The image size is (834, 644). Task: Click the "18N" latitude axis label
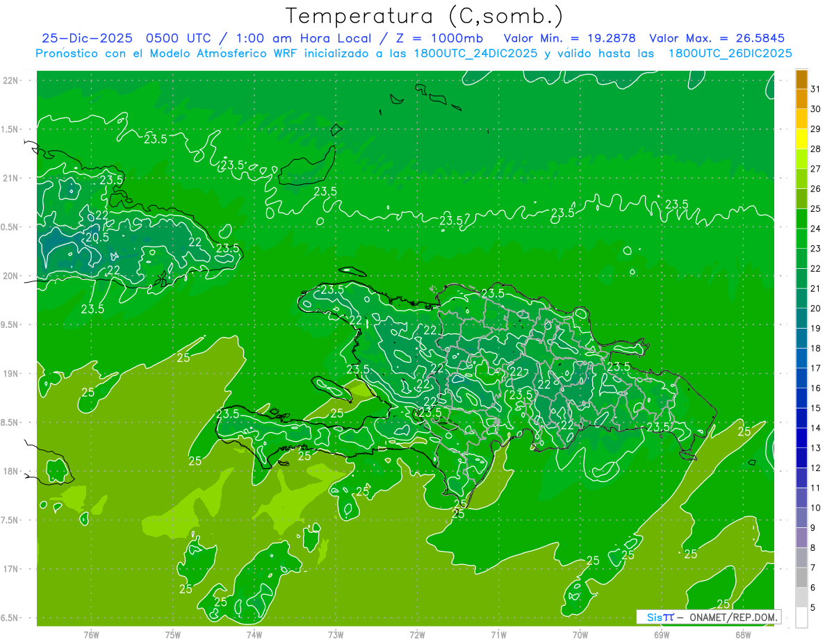point(10,471)
